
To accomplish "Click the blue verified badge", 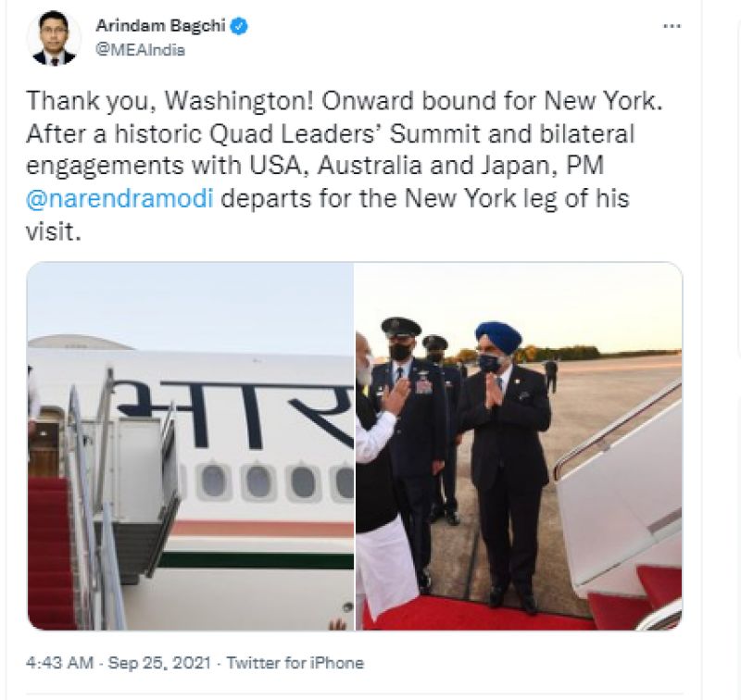I will tap(239, 27).
